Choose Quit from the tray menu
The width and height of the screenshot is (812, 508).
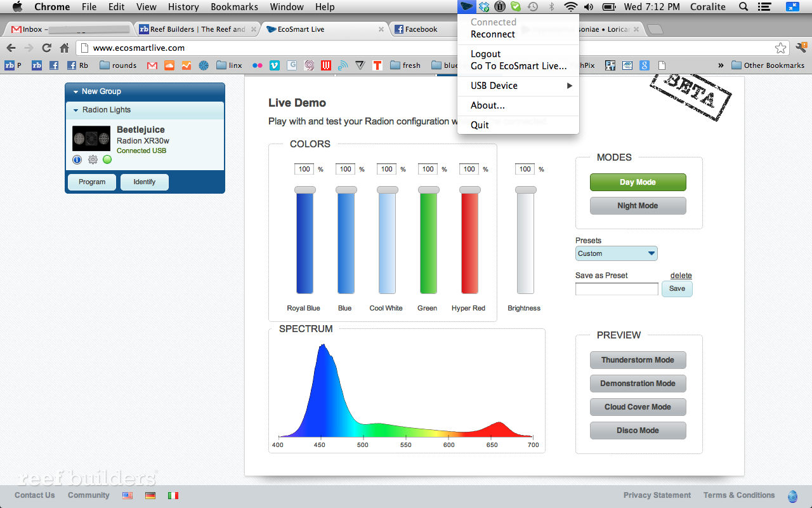[x=518, y=125]
